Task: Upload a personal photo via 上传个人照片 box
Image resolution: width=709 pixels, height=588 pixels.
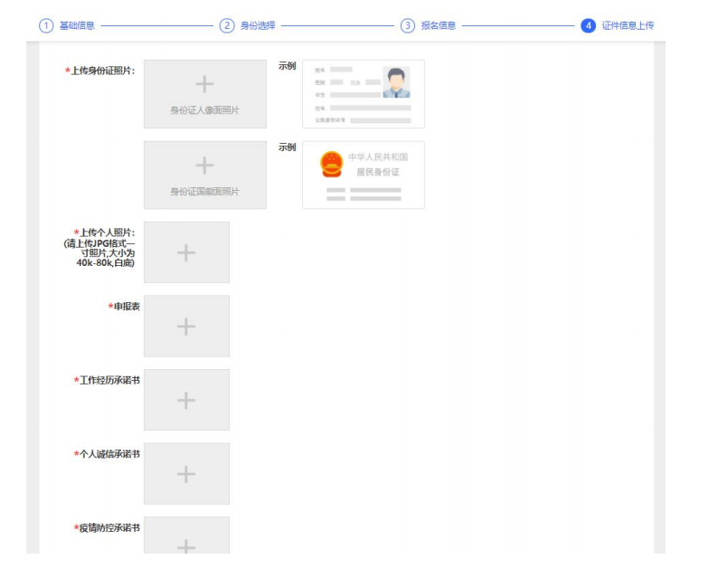Action: 186,252
